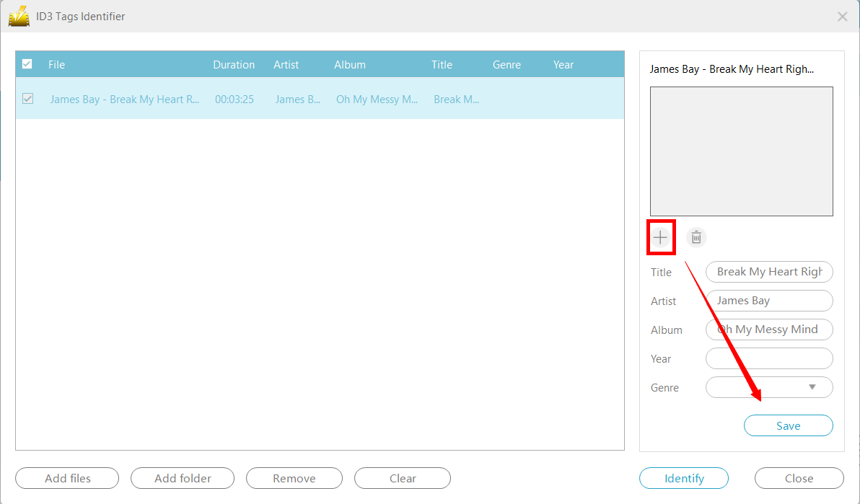Click the dialog close X
This screenshot has height=504, width=860.
click(842, 16)
